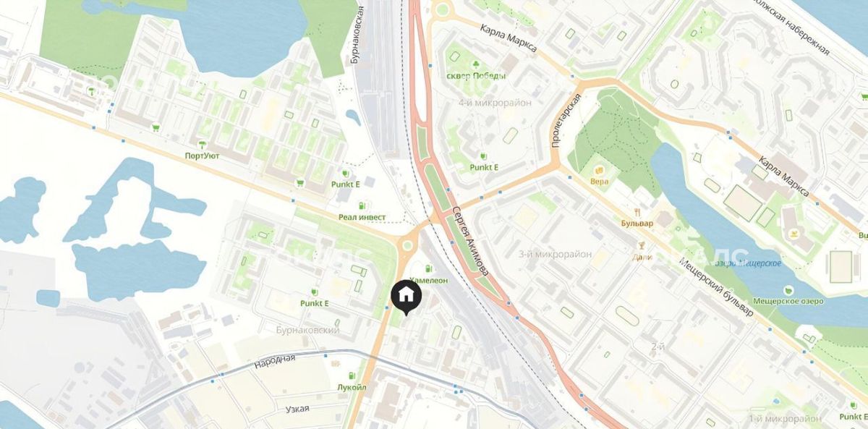The height and width of the screenshot is (429, 868).
Task: Open the Бульвар restaurant icon
Action: 637,212
